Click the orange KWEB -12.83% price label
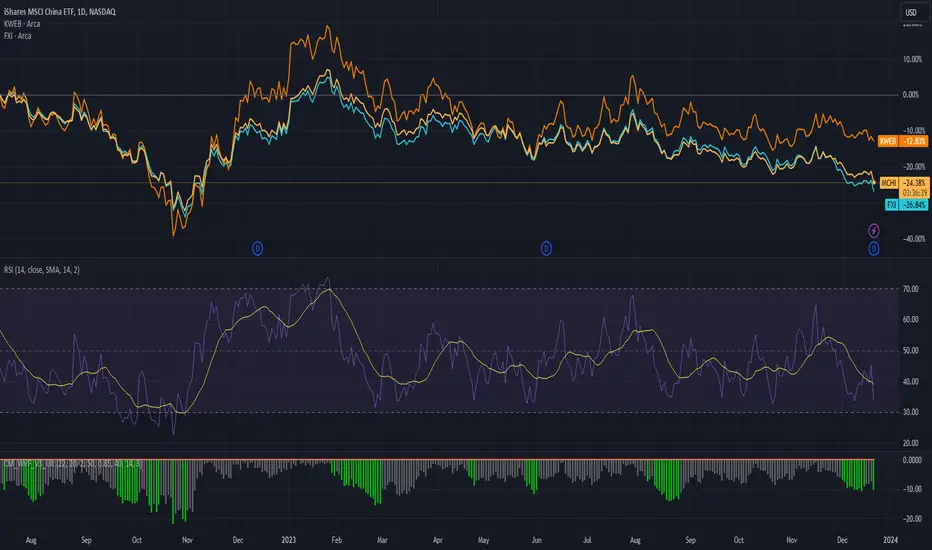Viewport: 932px width, 550px height. (x=903, y=142)
